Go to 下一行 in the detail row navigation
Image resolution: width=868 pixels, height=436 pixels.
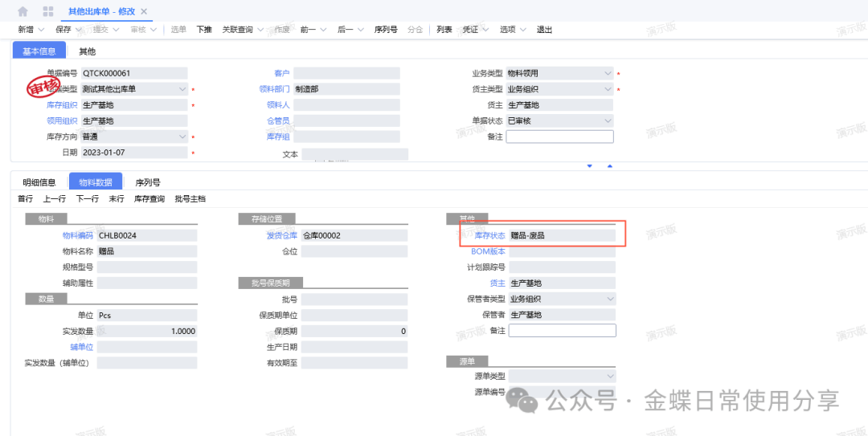[x=88, y=199]
